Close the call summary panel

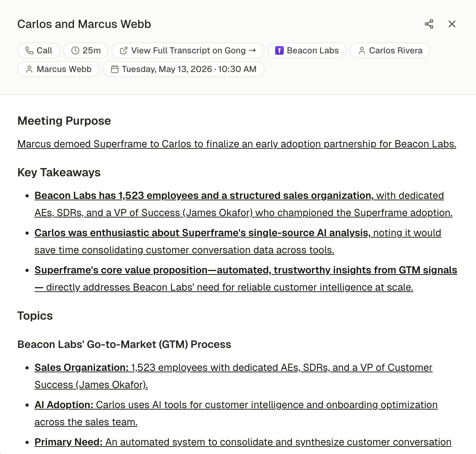click(x=452, y=24)
